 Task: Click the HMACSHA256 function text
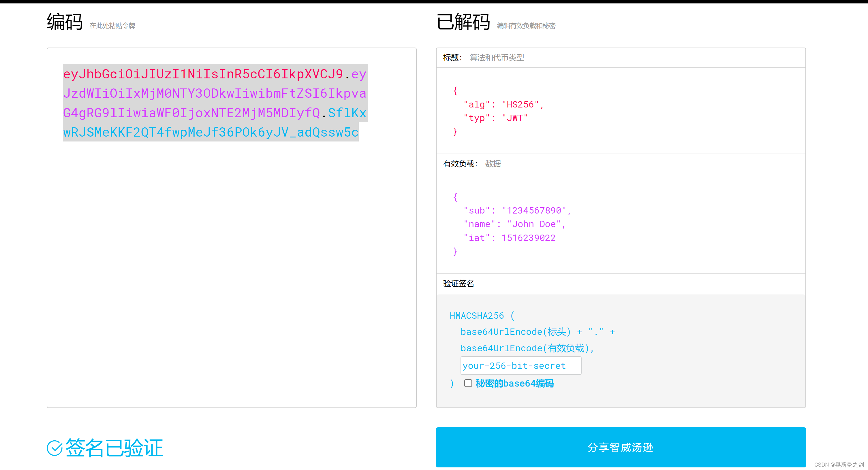point(476,316)
